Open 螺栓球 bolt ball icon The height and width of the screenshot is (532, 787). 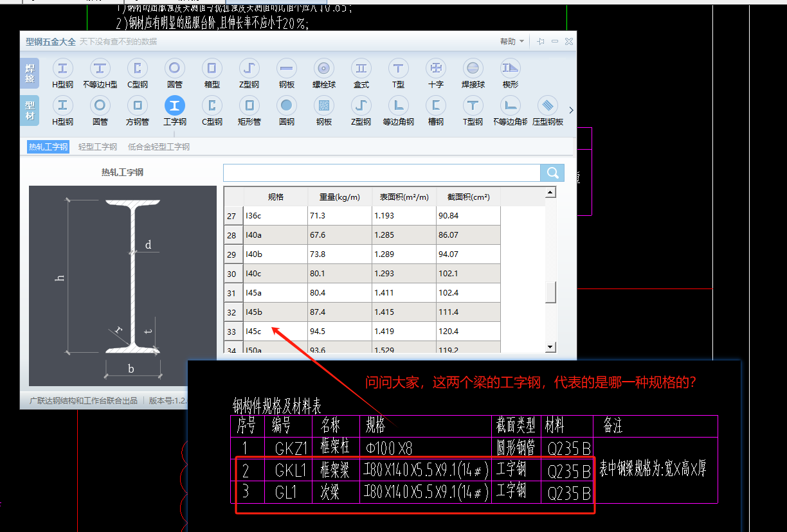[x=323, y=73]
